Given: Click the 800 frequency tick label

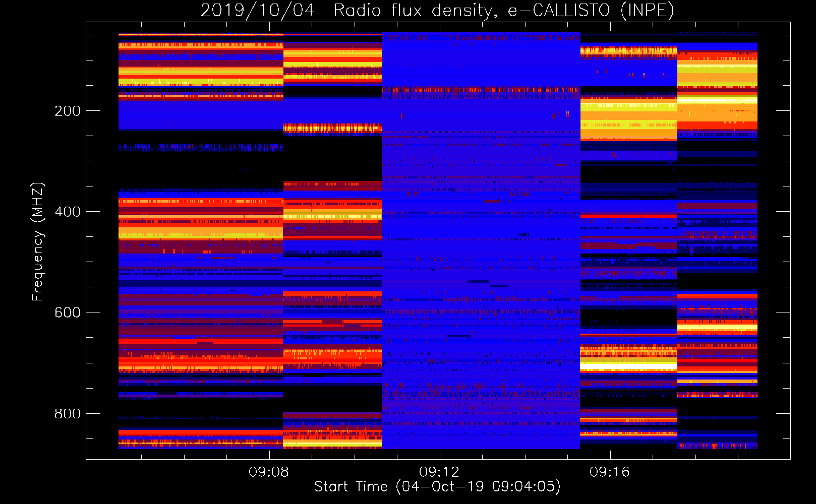Looking at the screenshot, I should [x=68, y=414].
